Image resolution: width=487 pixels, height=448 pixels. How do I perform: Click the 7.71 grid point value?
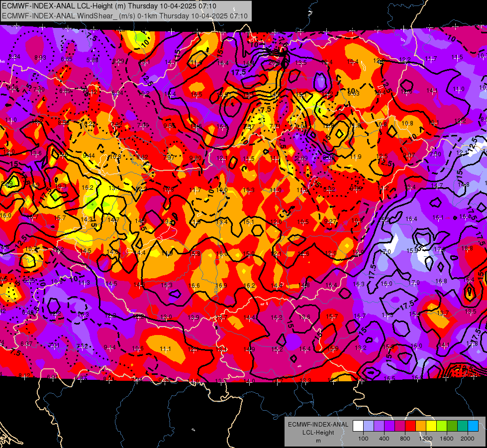pyautogui.click(x=275, y=126)
